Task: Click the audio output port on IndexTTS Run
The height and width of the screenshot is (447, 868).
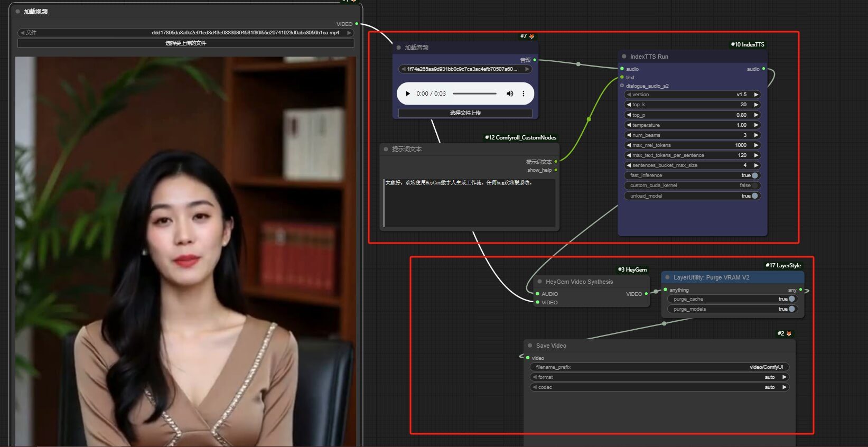Action: point(763,69)
